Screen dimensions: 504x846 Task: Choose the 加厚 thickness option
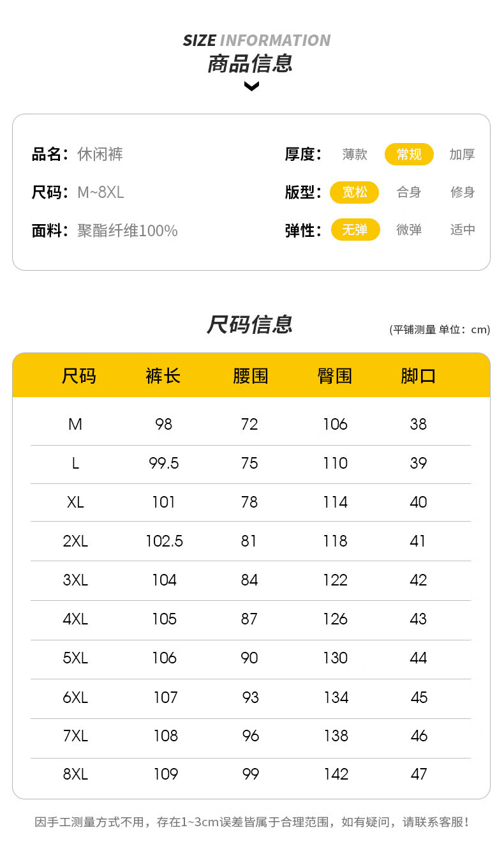point(463,155)
